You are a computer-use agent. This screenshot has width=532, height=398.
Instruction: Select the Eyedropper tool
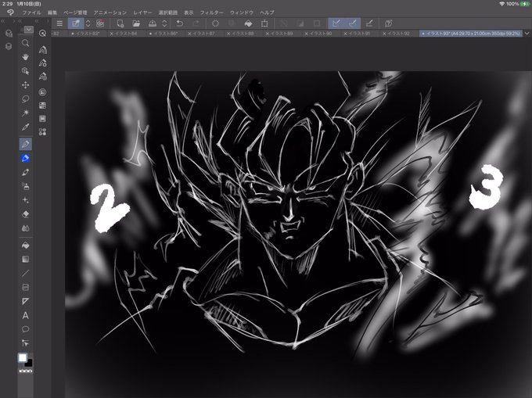[26, 127]
